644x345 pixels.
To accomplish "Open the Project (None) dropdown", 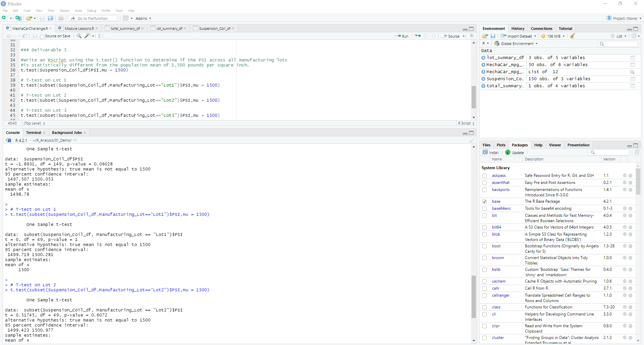I will (624, 18).
